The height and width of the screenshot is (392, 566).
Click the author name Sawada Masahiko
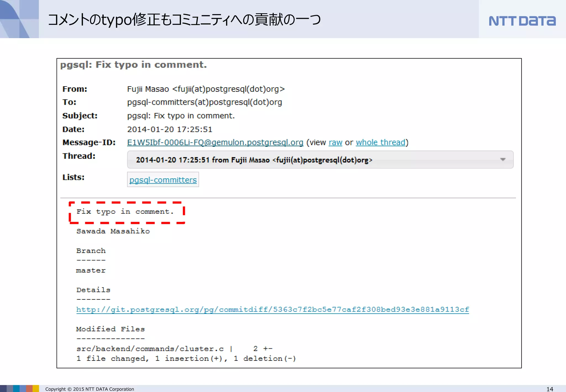(x=113, y=231)
